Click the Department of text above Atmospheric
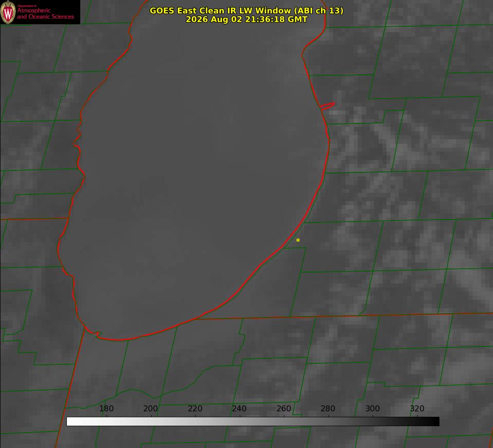This screenshot has height=448, width=493. [x=27, y=6]
